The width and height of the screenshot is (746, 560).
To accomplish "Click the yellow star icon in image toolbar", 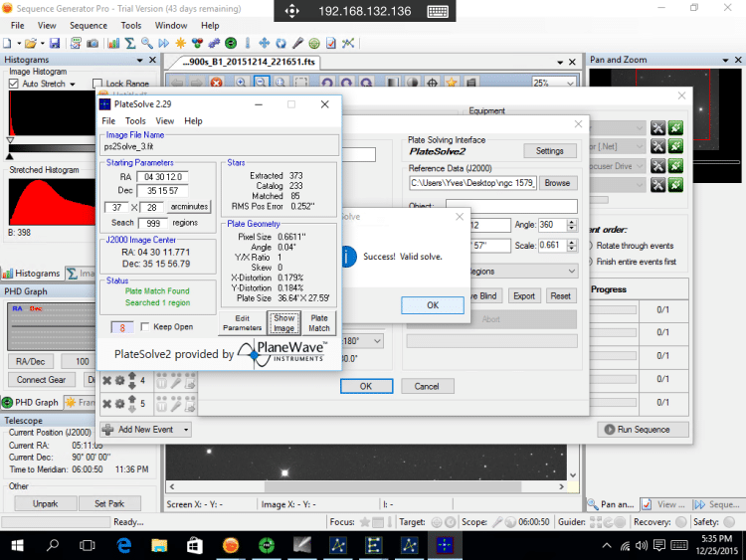I will (x=451, y=83).
